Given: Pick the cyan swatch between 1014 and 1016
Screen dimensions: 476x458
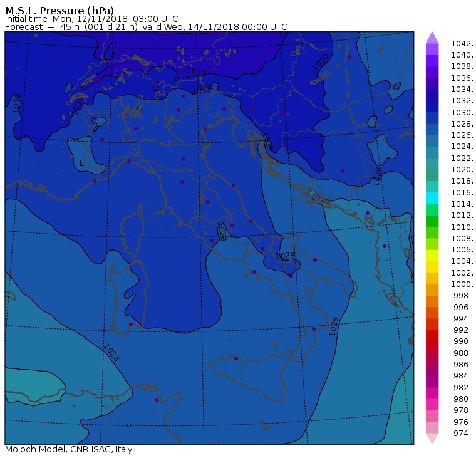Looking at the screenshot, I should point(432,198).
